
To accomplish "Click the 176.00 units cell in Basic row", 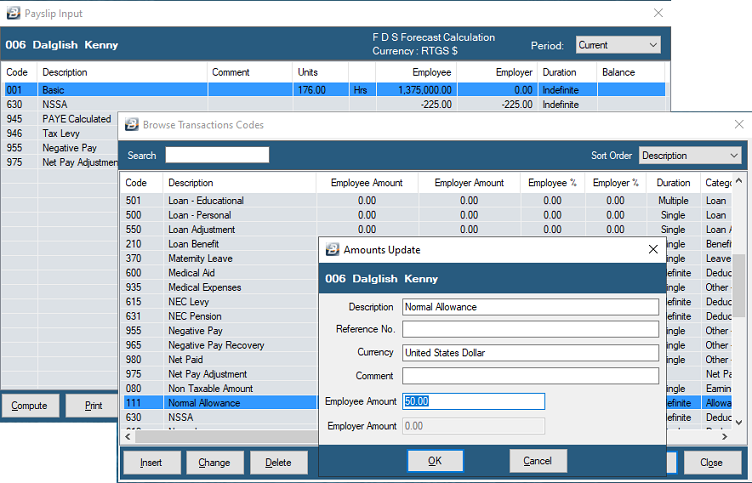I will coord(321,90).
